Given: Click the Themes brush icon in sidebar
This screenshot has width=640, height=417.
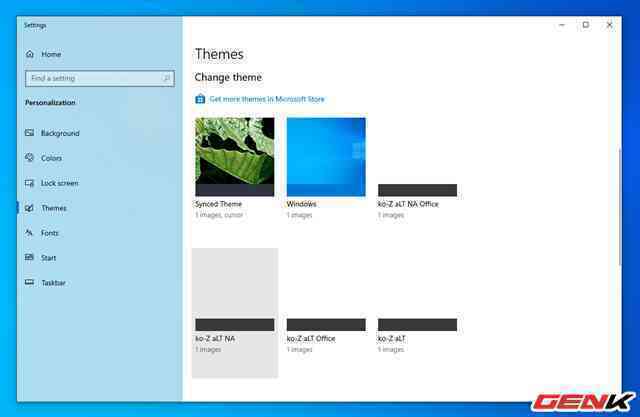Looking at the screenshot, I should pos(29,208).
